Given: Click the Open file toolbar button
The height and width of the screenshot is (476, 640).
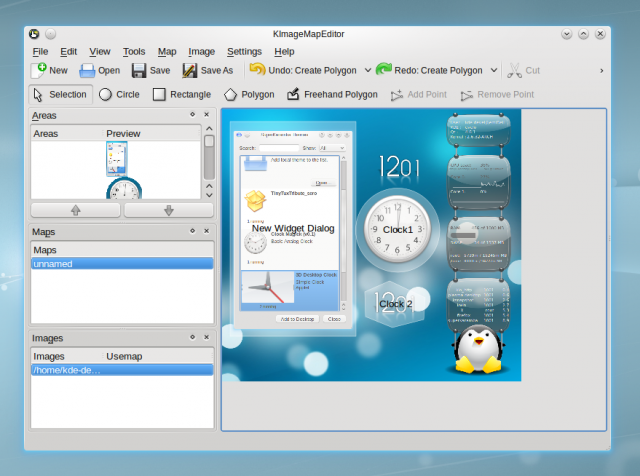Looking at the screenshot, I should click(x=99, y=70).
